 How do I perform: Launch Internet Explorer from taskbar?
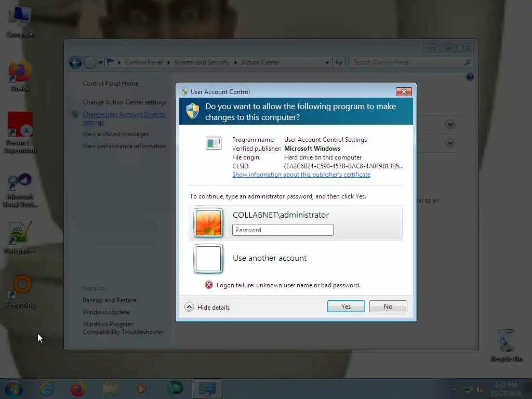pos(47,389)
